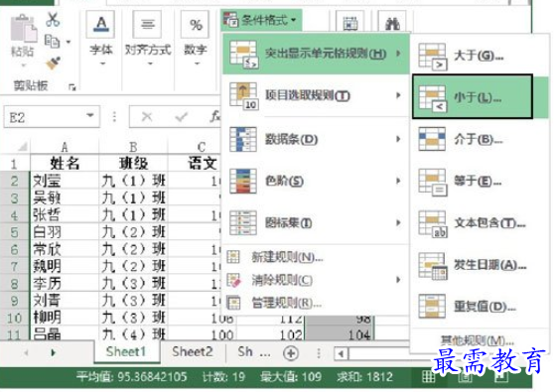Click cell containing 魏明

click(65, 266)
